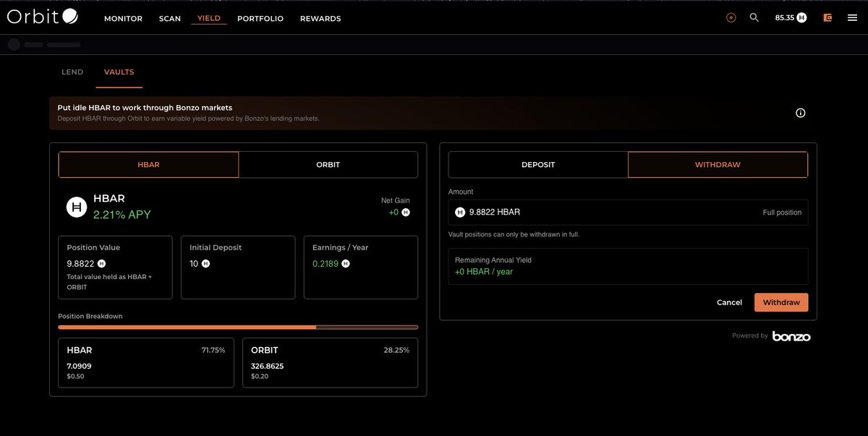
Task: Click the Initial Deposit card
Action: coord(238,267)
